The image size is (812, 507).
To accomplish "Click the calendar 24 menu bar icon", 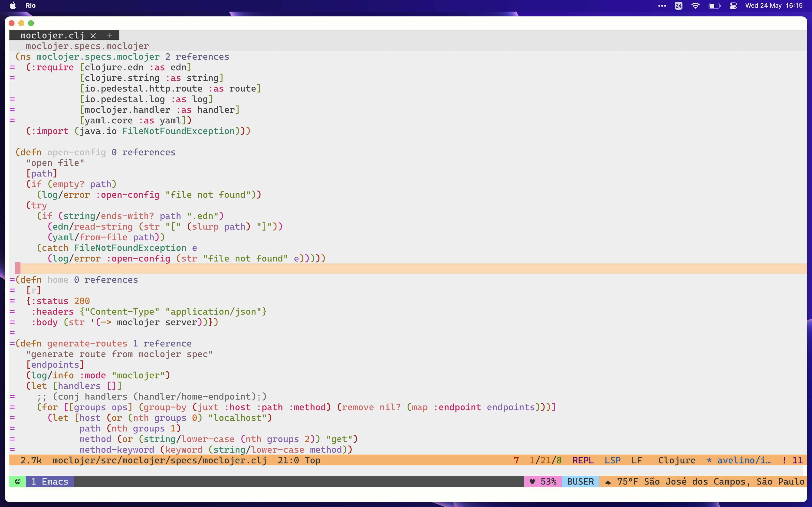I will coord(678,6).
